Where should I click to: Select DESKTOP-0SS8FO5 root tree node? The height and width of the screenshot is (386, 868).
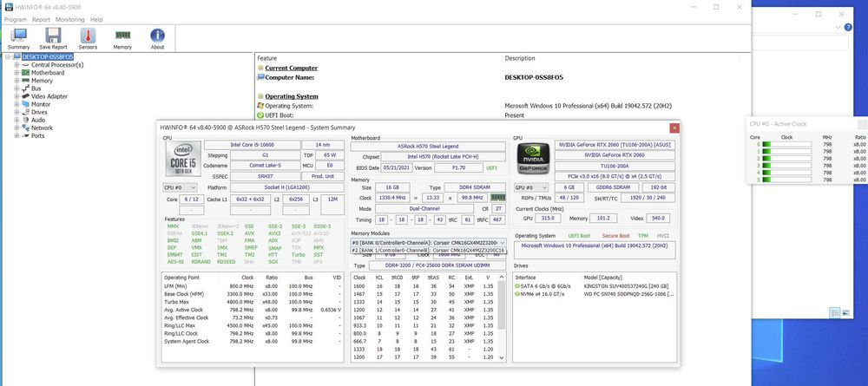click(48, 57)
